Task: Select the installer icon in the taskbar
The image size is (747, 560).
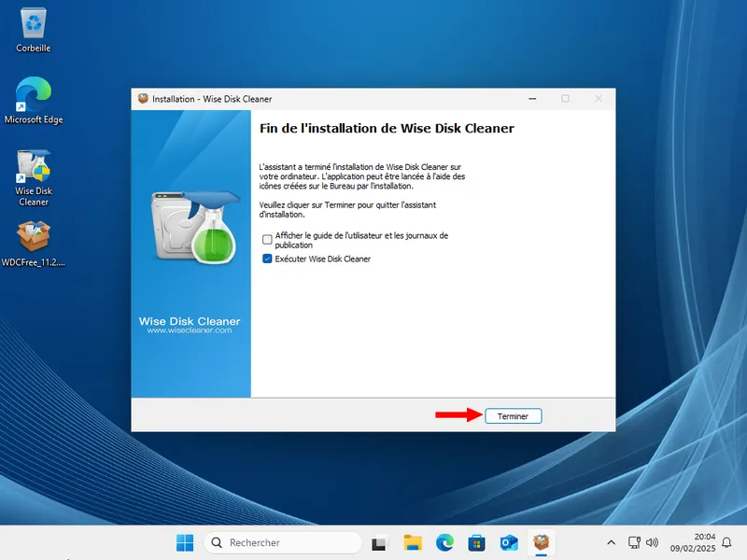Action: 542,542
